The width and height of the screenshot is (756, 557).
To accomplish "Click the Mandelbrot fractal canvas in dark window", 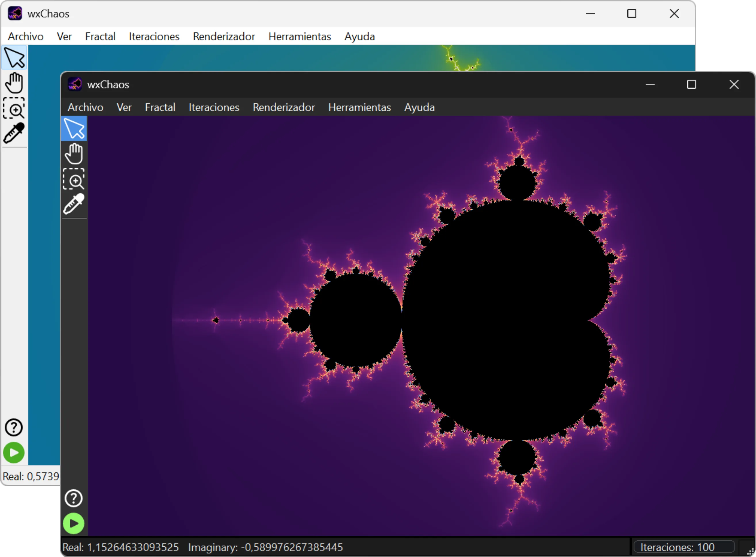I will point(421,326).
